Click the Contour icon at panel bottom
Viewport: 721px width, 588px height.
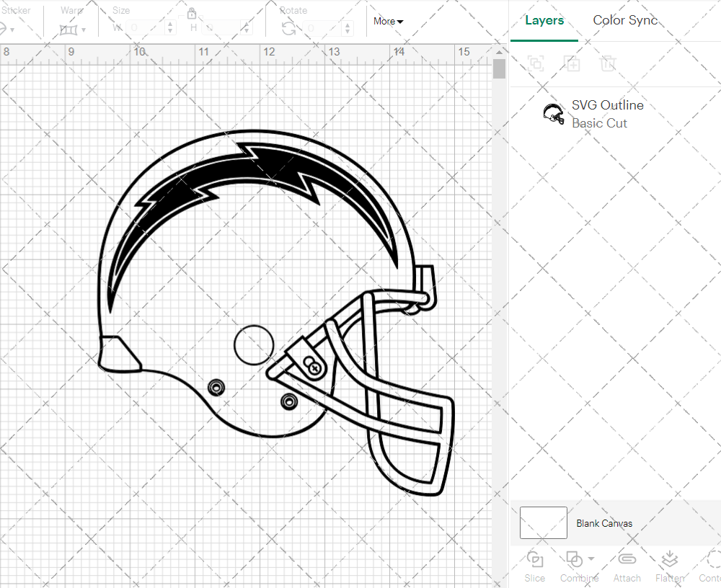click(x=712, y=560)
